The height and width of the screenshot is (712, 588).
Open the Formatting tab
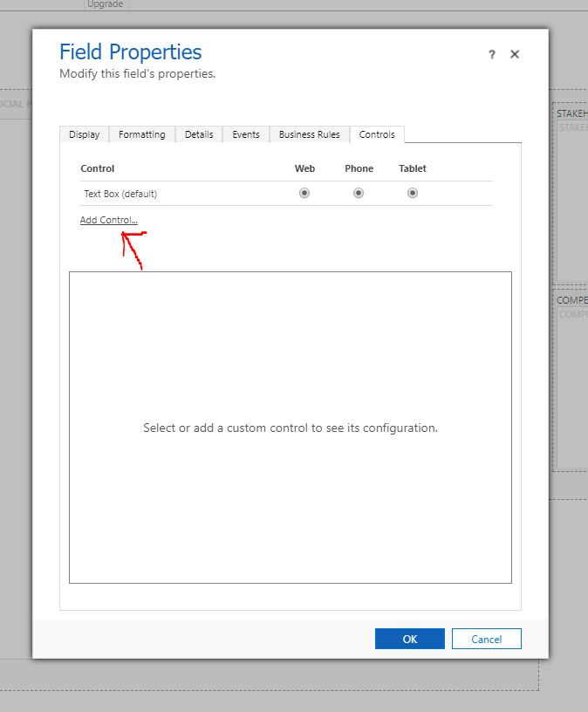click(x=141, y=134)
